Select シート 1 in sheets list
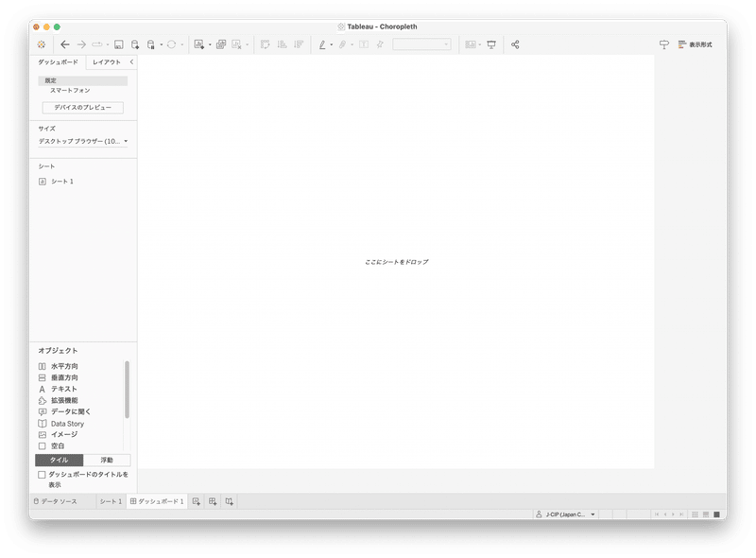Viewport: 756px width, 558px height. pos(56,182)
